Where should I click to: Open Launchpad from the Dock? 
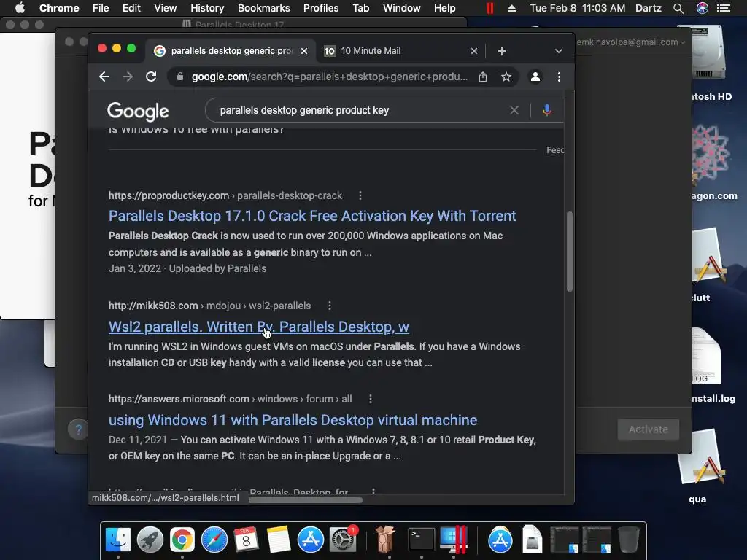[150, 540]
